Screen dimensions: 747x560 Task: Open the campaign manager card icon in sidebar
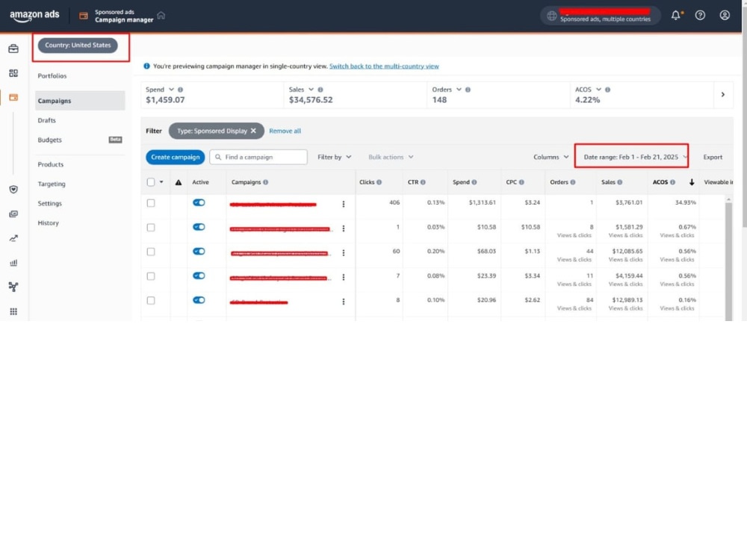coord(13,97)
